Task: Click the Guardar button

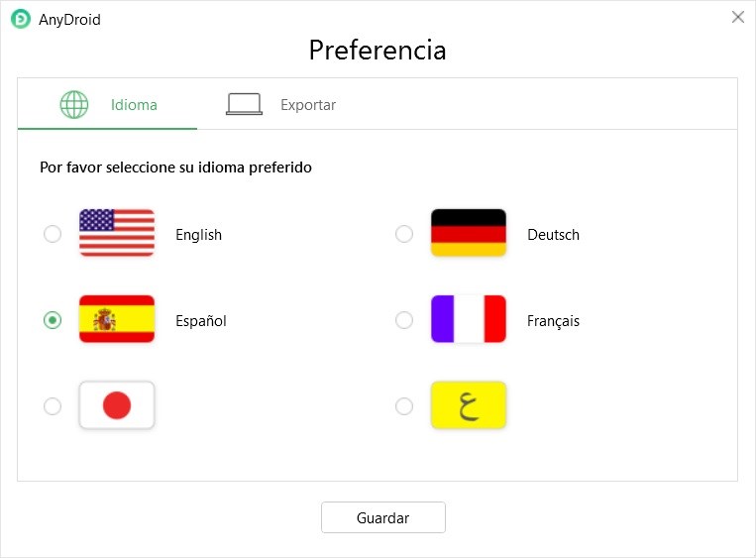Action: (383, 517)
